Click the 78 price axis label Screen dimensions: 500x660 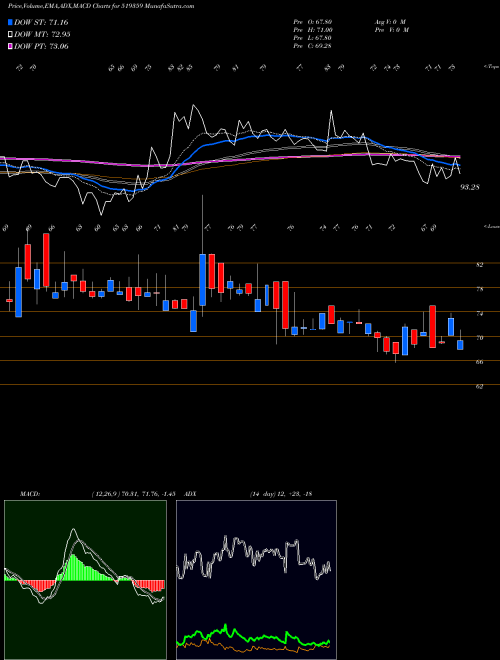(x=479, y=289)
